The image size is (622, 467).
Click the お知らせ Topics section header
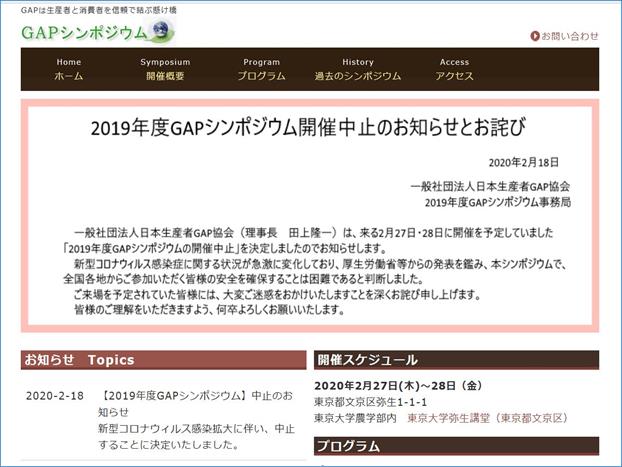click(x=163, y=360)
